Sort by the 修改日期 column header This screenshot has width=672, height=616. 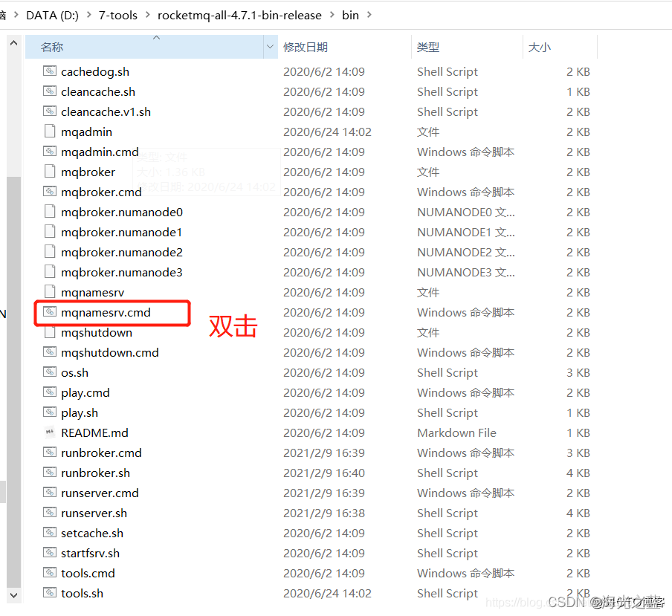click(x=305, y=47)
